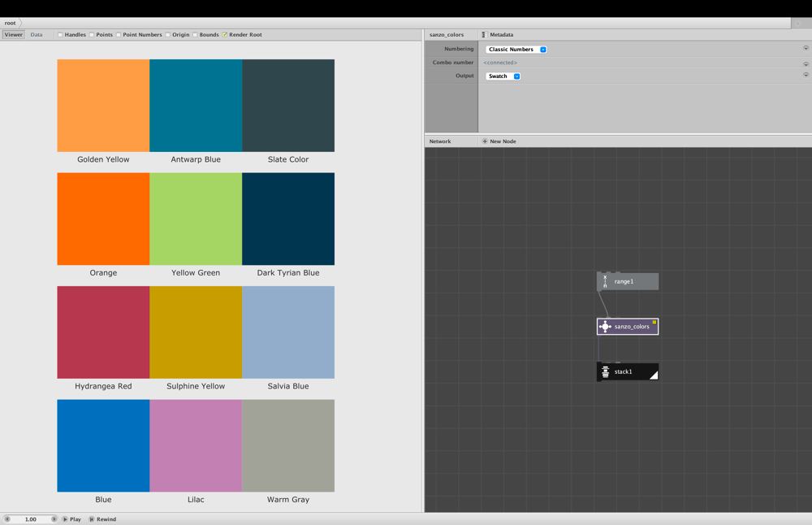Decrease the frame number with the left arrow

click(7, 518)
